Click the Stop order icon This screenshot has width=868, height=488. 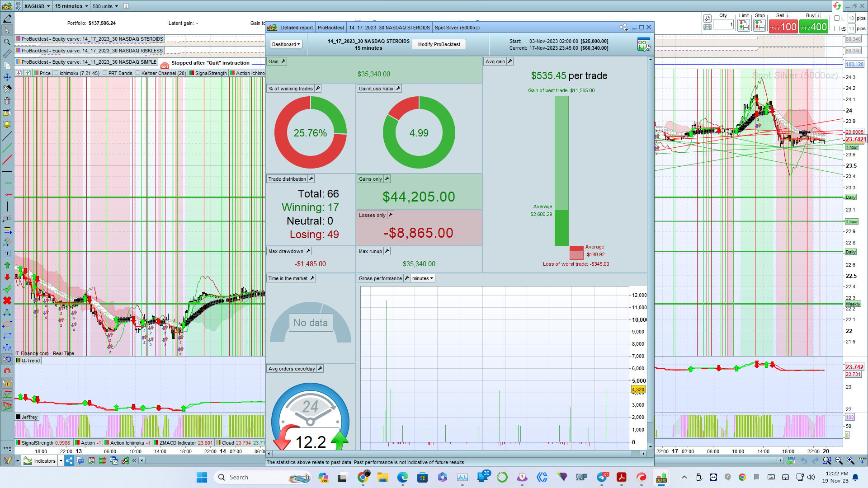pos(759,26)
